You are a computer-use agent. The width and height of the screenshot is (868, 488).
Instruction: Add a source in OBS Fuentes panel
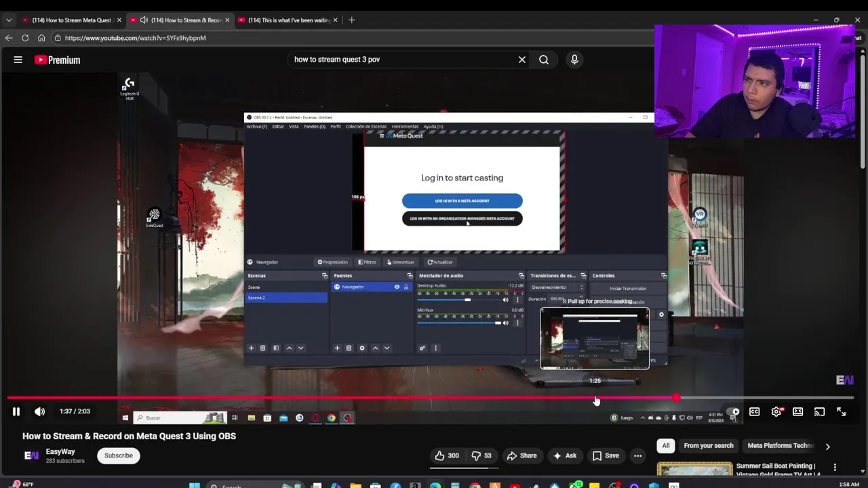pos(337,348)
